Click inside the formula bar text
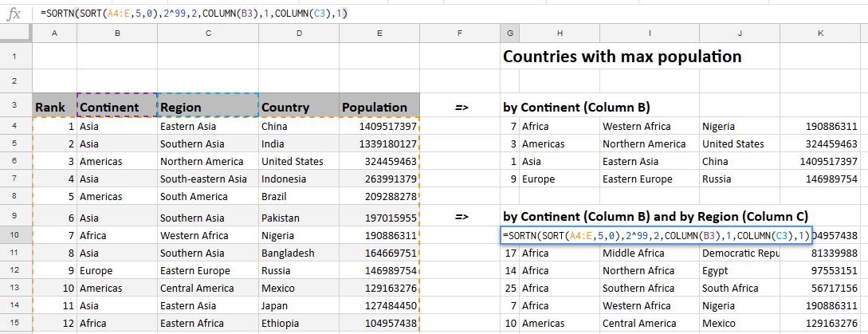The image size is (868, 334). click(194, 14)
